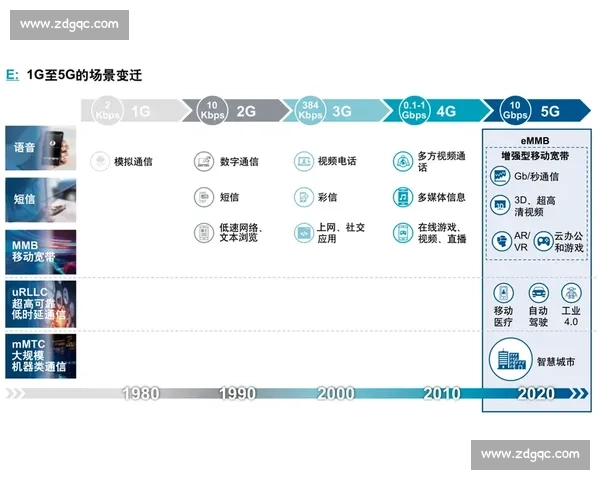This screenshot has height=480, width=600.
Task: Click the 云办公和游戏 gamepad icon
Action: point(543,241)
